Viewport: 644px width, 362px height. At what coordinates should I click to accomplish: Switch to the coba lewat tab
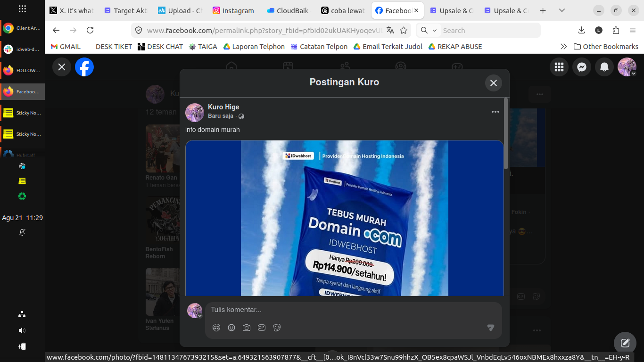343,10
